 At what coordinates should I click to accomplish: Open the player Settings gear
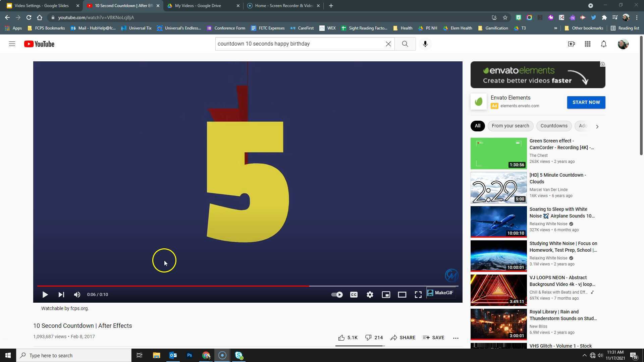(370, 294)
